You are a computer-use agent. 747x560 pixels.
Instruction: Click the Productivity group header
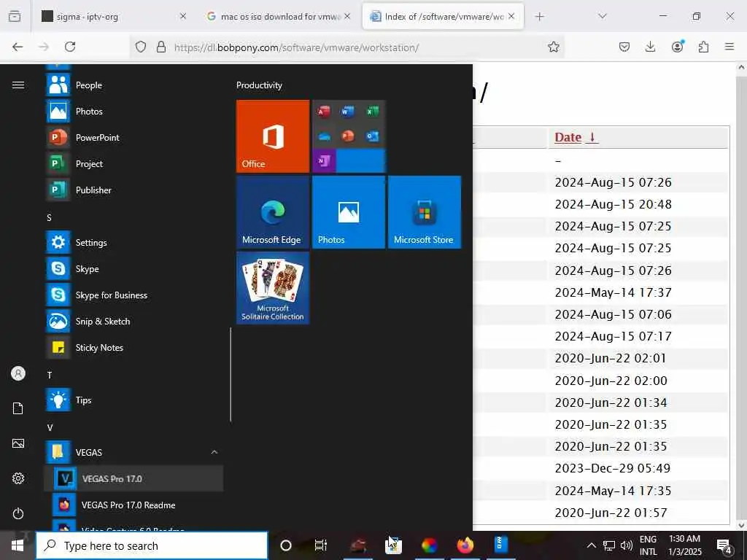(259, 85)
